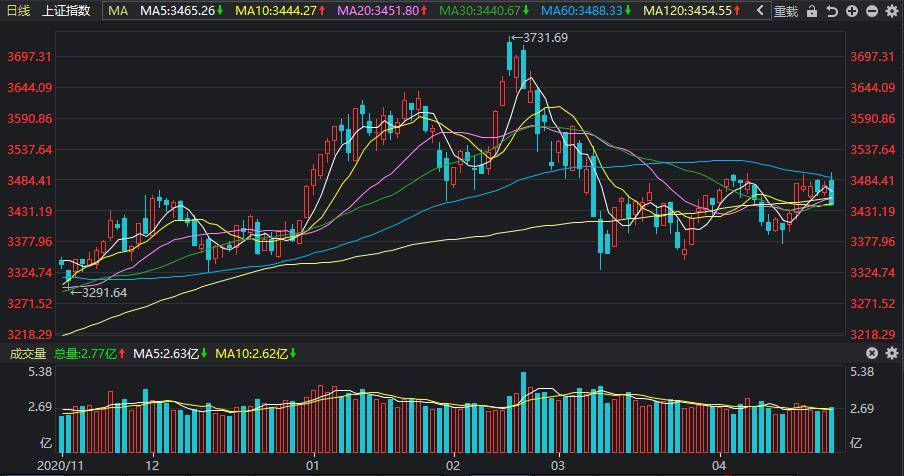Viewport: 904px width, 476px height.
Task: Open main chart settings gear
Action: coord(892,11)
